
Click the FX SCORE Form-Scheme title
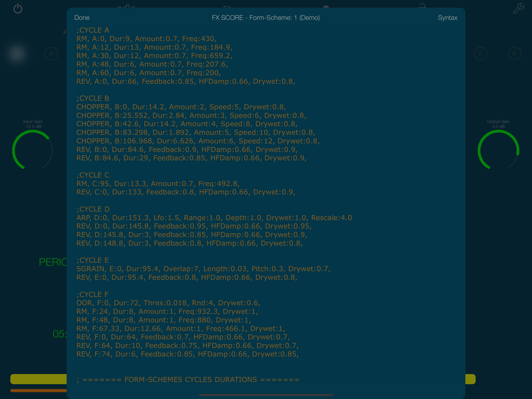click(266, 18)
